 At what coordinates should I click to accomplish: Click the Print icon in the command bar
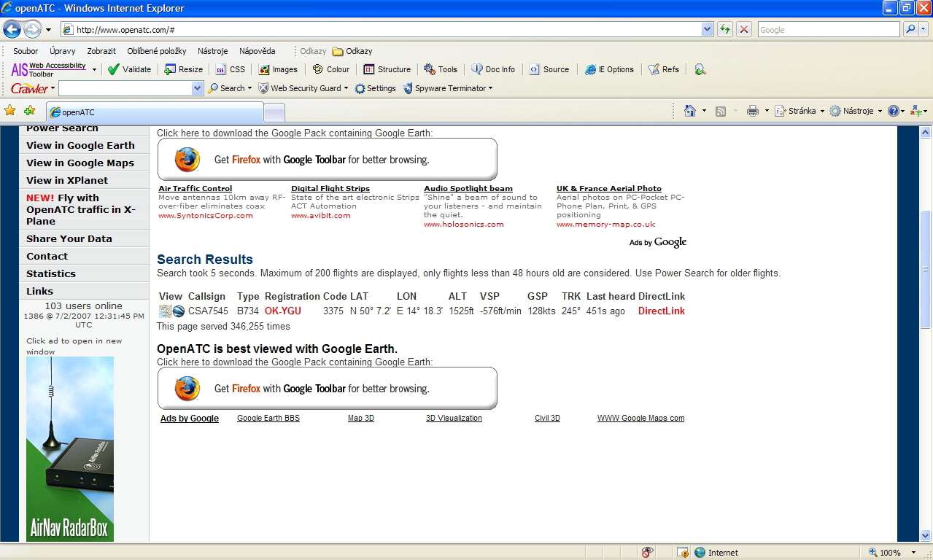click(753, 111)
